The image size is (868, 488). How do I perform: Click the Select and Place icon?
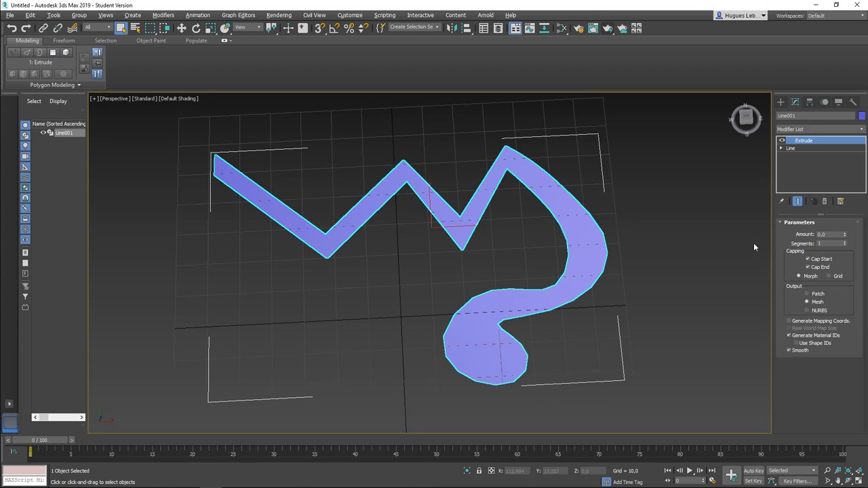click(225, 28)
